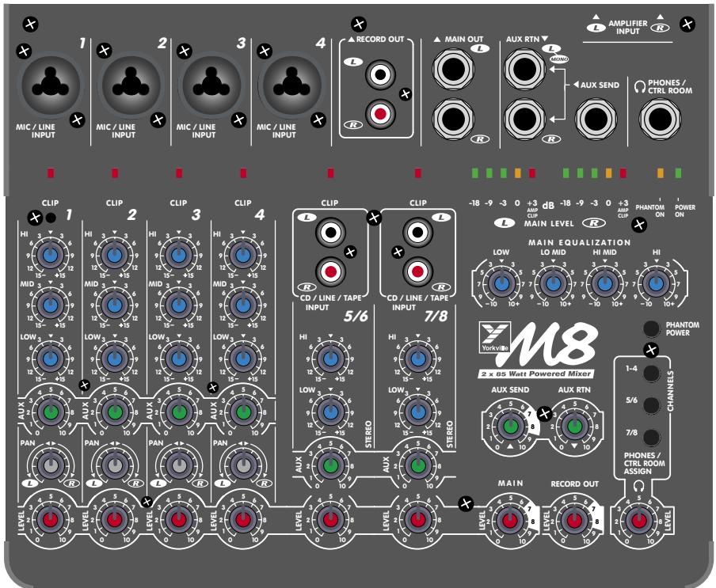Toggle channels 1-4 phones assign button
Viewport: 716px width, 588px height.
point(652,373)
